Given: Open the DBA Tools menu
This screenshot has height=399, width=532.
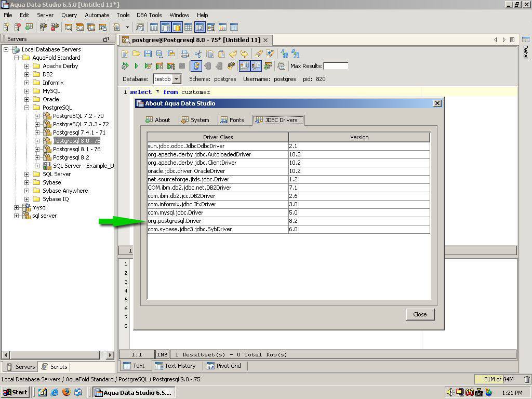Looking at the screenshot, I should 149,15.
